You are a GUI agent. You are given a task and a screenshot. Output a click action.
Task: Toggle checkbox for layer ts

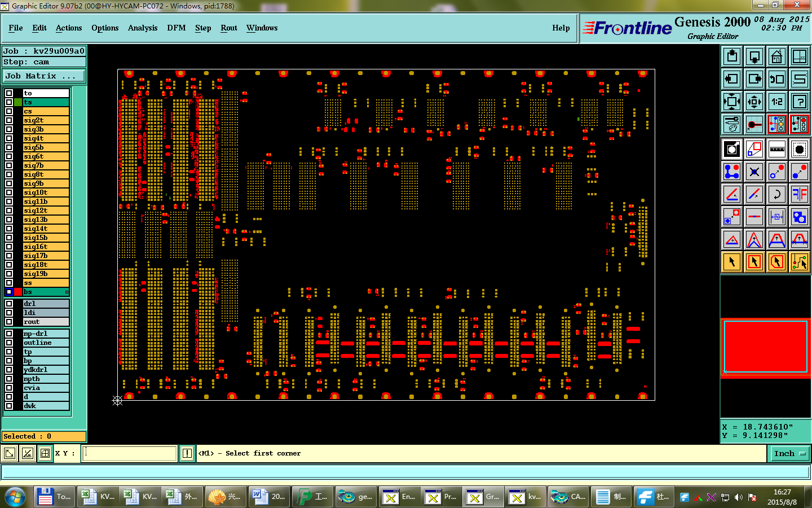[x=9, y=102]
